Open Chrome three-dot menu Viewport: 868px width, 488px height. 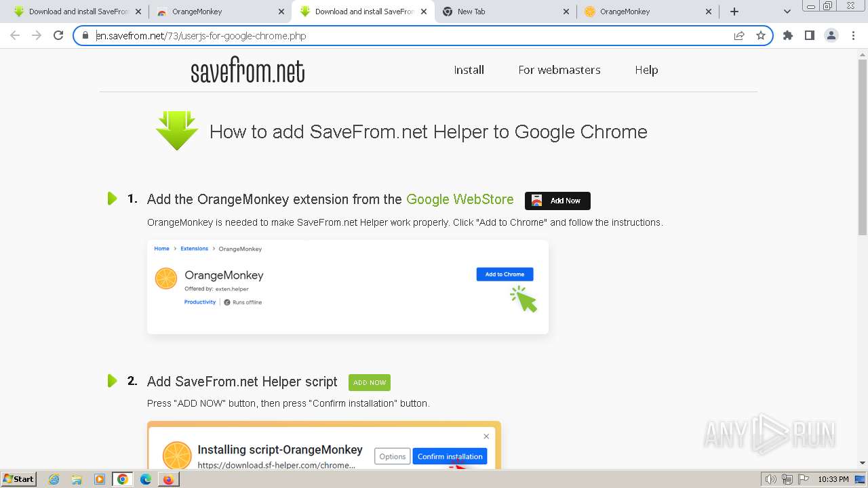click(853, 35)
